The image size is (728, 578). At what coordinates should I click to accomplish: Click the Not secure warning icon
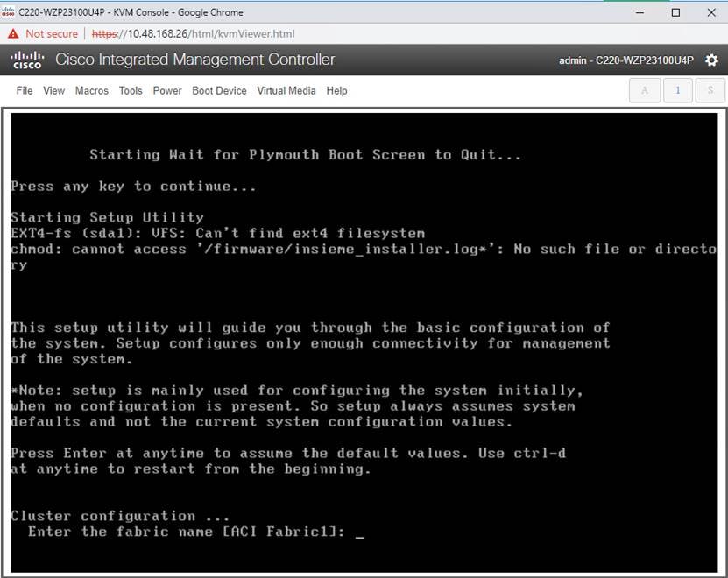[13, 34]
